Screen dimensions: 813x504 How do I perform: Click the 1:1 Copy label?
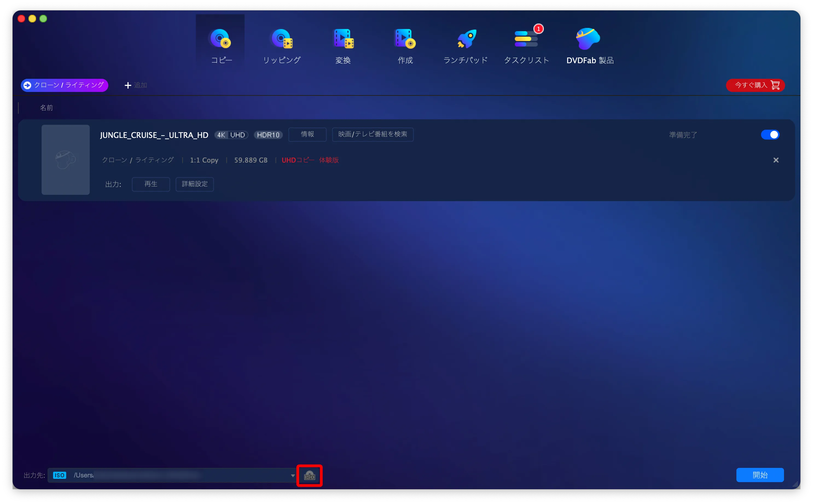204,160
